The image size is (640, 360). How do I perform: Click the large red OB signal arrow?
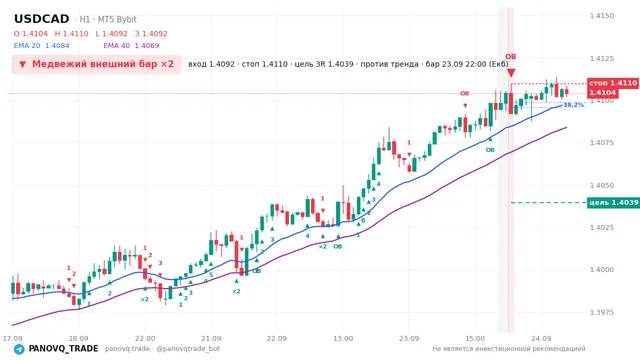(511, 73)
